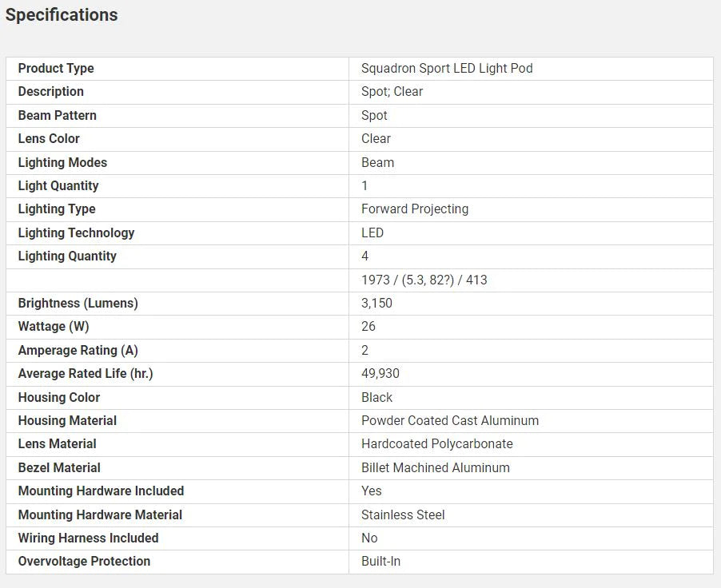
Task: Select the Overvoltage Protection label
Action: click(x=84, y=562)
